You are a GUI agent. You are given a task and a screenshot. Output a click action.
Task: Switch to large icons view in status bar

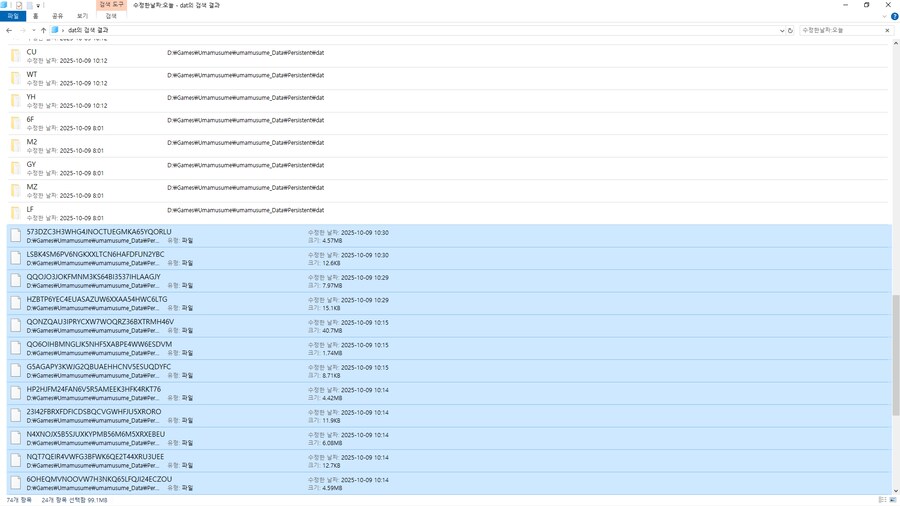893,500
